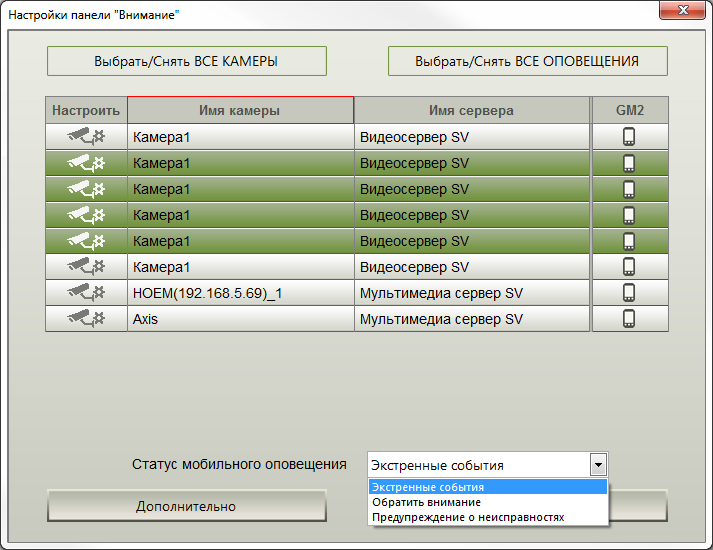Click the 'Имя сервера' column header

pyautogui.click(x=472, y=110)
